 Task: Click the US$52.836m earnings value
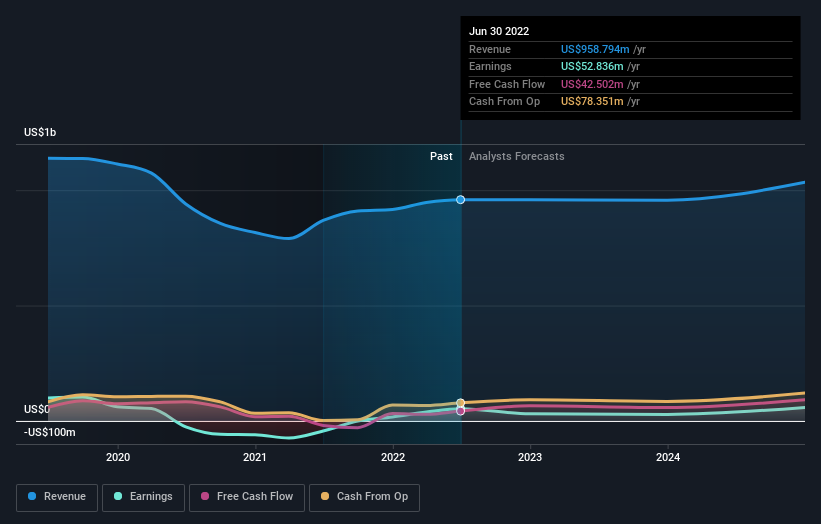click(x=592, y=66)
